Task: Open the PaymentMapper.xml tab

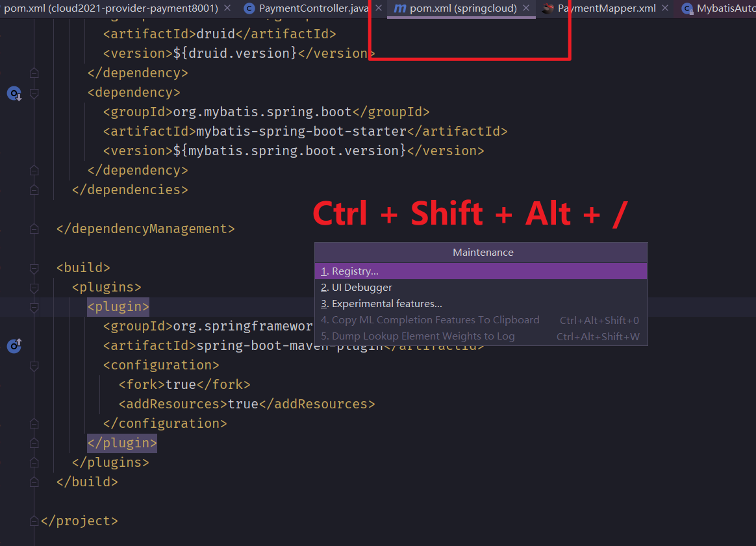Action: 607,8
